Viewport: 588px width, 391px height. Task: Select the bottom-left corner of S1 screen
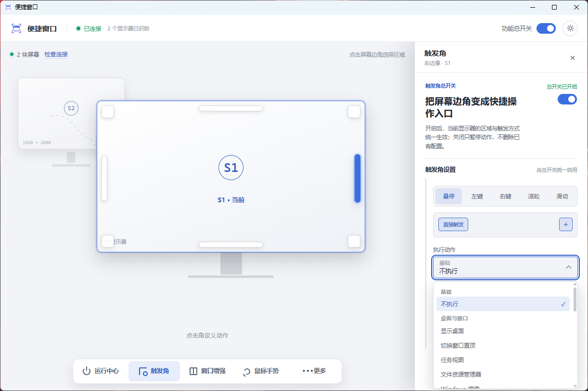(x=108, y=241)
